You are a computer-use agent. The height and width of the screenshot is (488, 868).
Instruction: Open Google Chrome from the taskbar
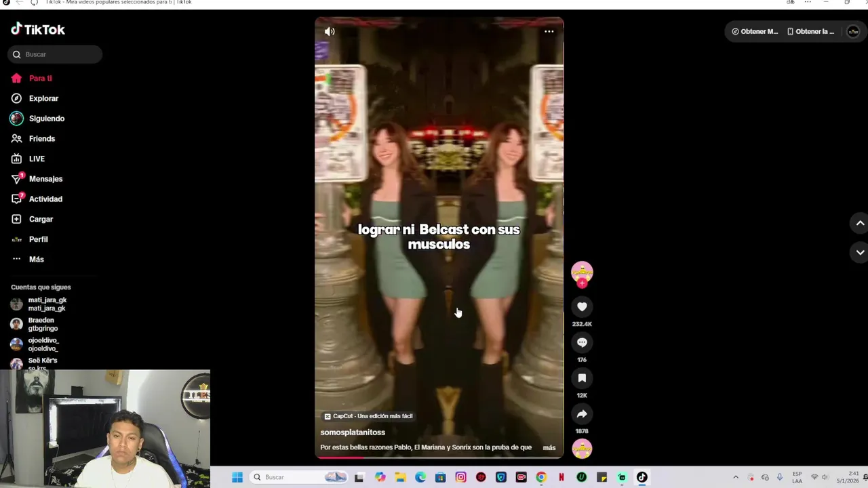(541, 477)
